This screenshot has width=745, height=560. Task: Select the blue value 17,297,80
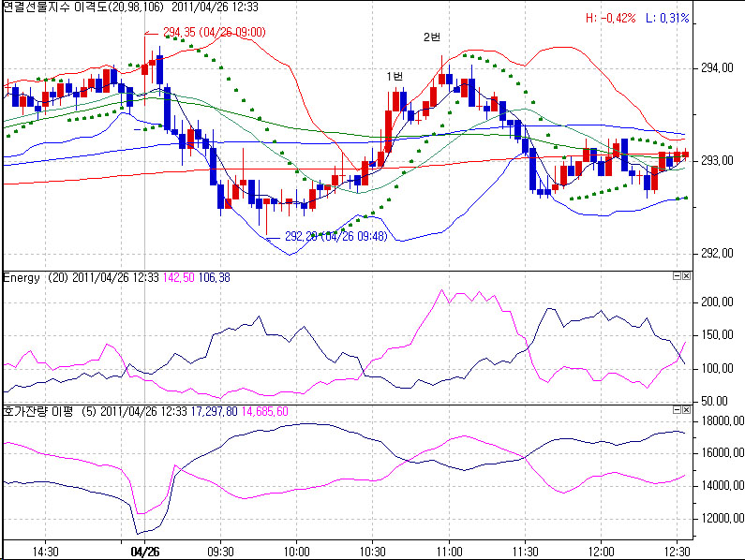point(214,411)
